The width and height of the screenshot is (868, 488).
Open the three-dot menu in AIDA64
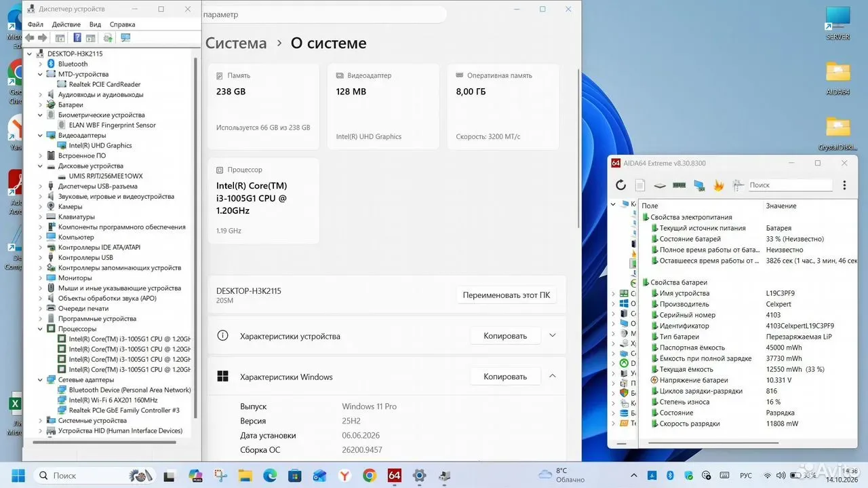click(x=844, y=185)
